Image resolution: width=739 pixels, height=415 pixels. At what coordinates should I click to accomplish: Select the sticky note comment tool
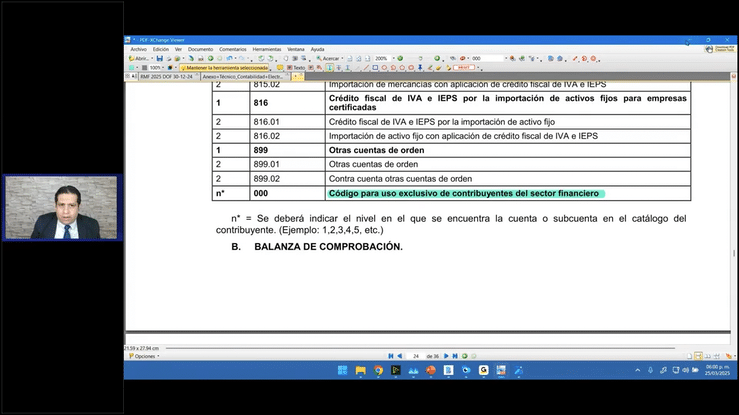280,67
